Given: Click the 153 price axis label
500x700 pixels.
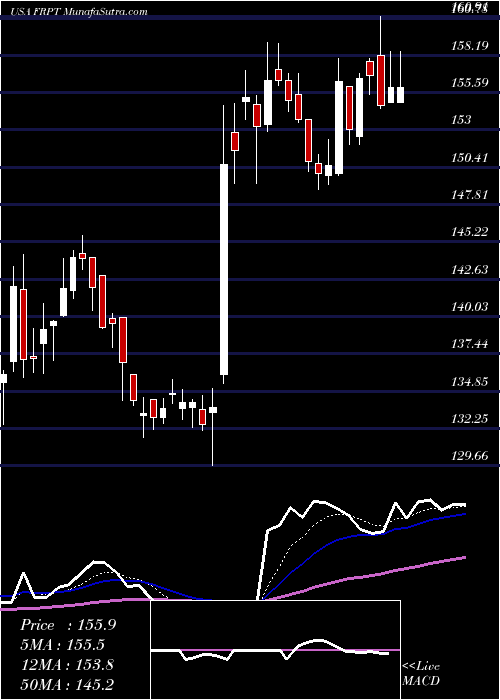Looking at the screenshot, I should click(462, 120).
